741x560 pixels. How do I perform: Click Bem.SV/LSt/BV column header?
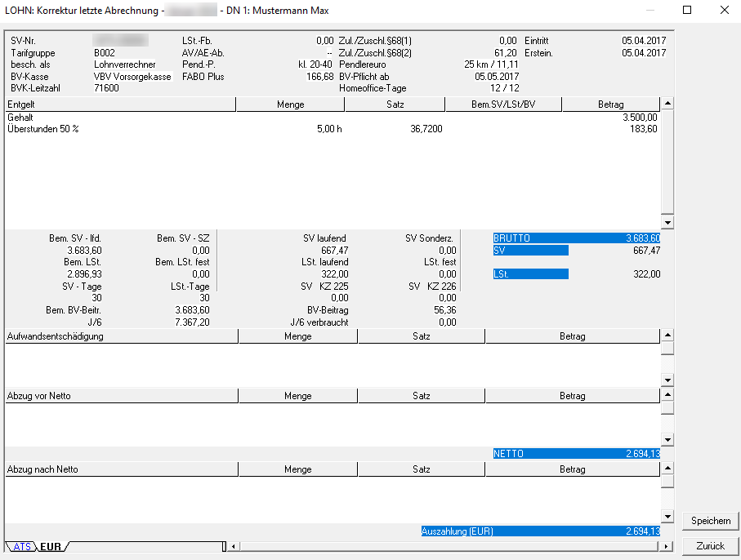(504, 104)
